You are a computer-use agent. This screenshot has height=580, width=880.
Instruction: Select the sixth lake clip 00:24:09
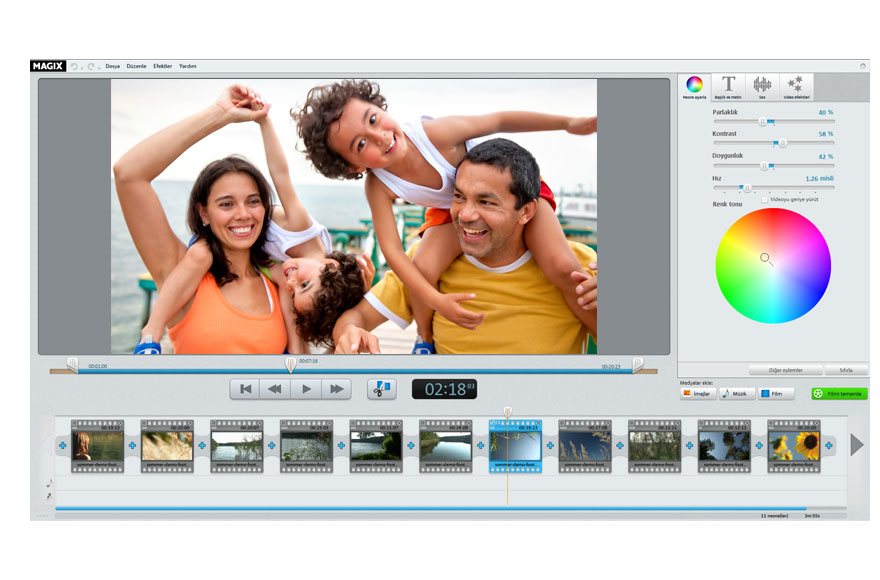tap(445, 446)
